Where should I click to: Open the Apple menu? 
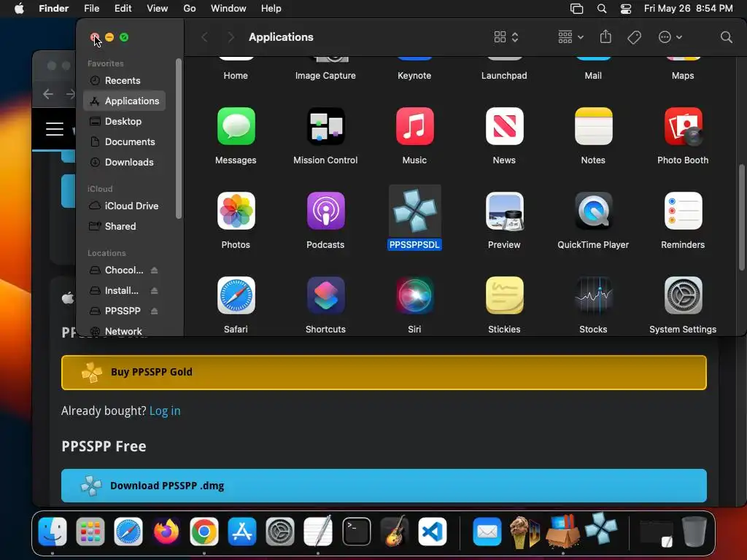19,9
